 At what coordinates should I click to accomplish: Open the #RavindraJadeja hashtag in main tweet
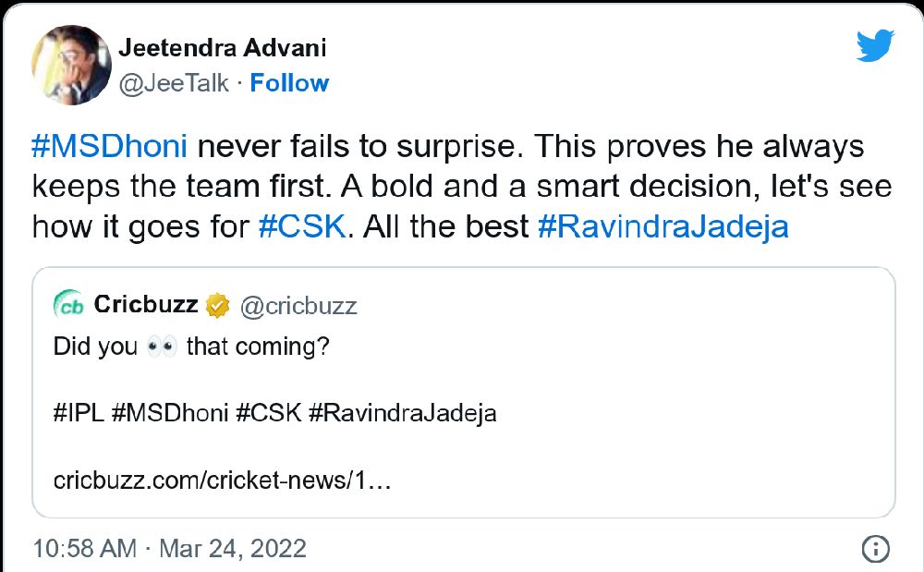663,226
